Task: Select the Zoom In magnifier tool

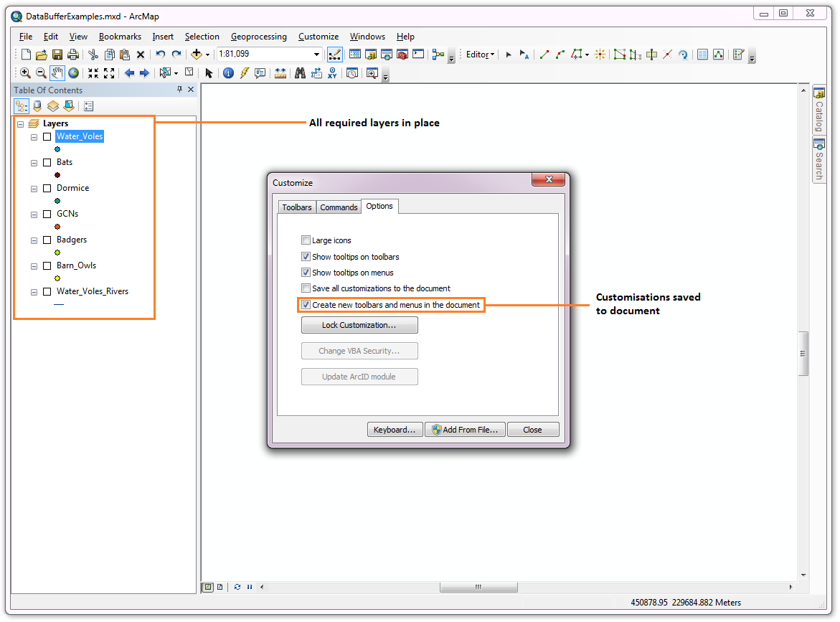Action: tap(24, 73)
